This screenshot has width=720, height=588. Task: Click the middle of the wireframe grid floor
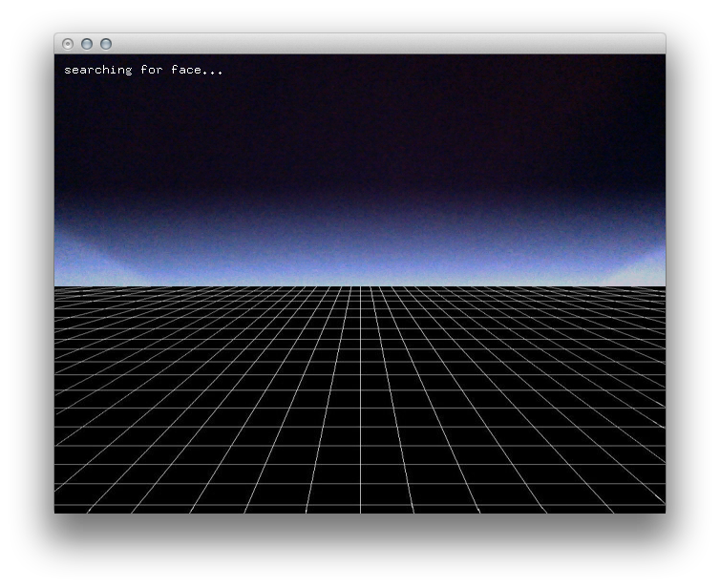360,396
